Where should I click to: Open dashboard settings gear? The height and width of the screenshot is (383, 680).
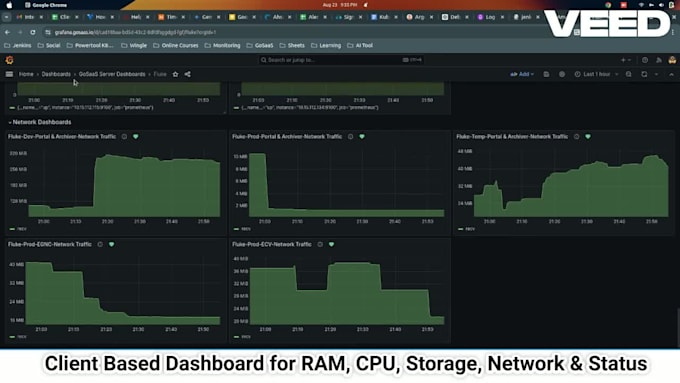point(562,74)
